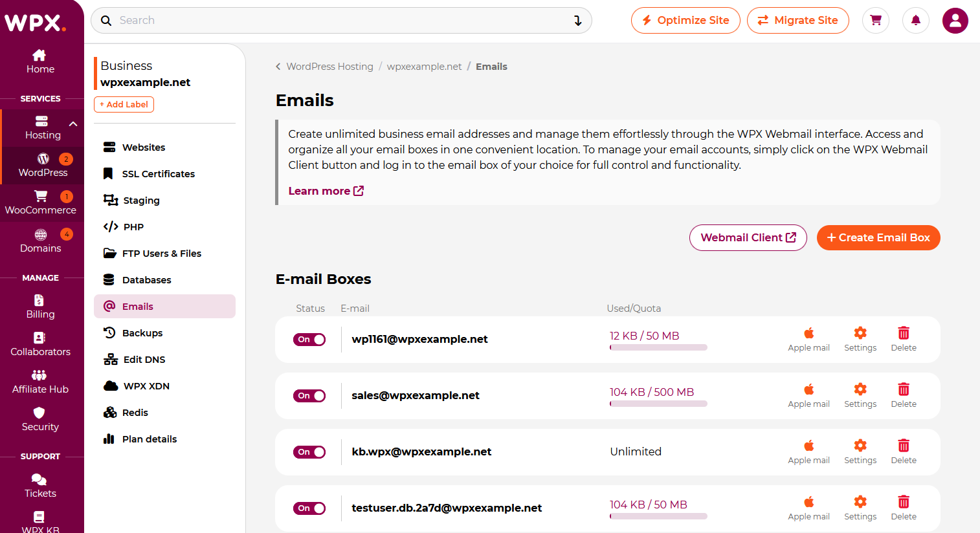Open Webmail Client button

pyautogui.click(x=748, y=237)
